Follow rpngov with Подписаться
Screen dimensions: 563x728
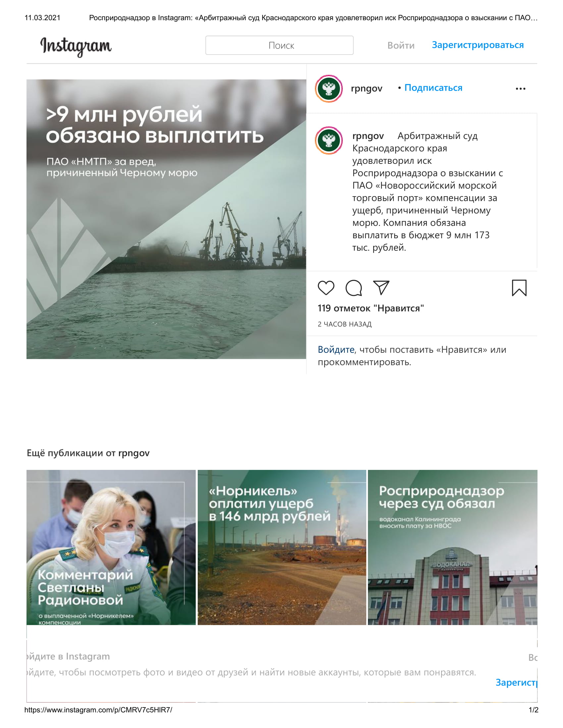pyautogui.click(x=433, y=88)
